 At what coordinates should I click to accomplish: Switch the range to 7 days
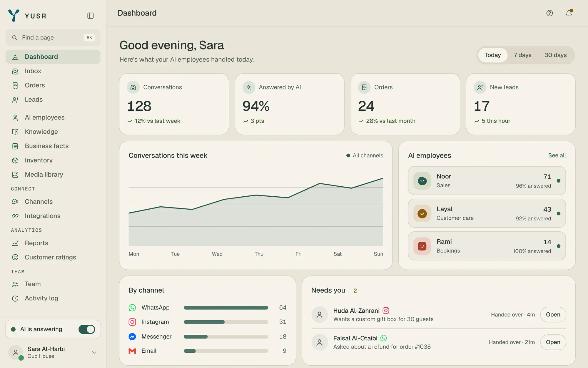pyautogui.click(x=522, y=55)
